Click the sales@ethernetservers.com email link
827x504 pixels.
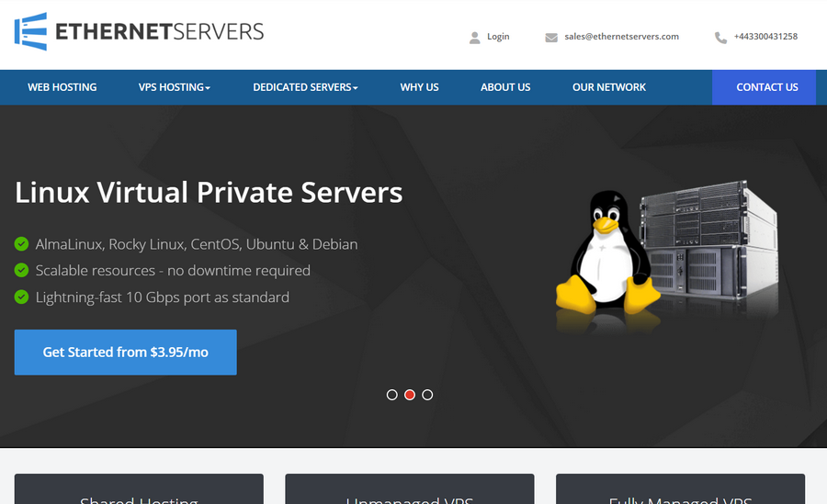pos(621,37)
